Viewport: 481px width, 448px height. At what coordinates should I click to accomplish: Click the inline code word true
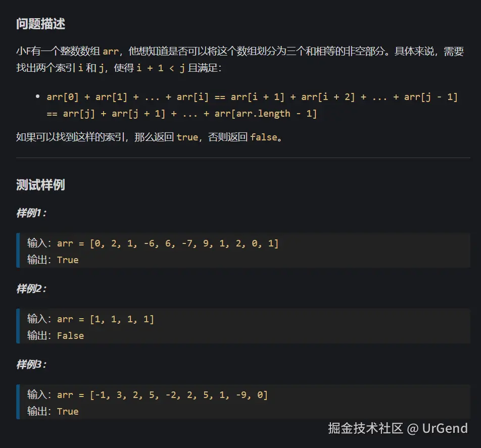coord(187,137)
